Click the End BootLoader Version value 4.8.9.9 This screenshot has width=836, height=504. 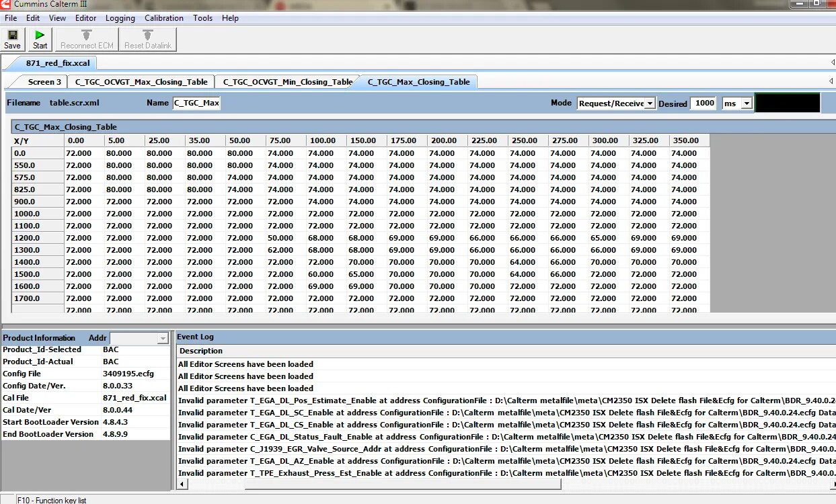point(115,434)
